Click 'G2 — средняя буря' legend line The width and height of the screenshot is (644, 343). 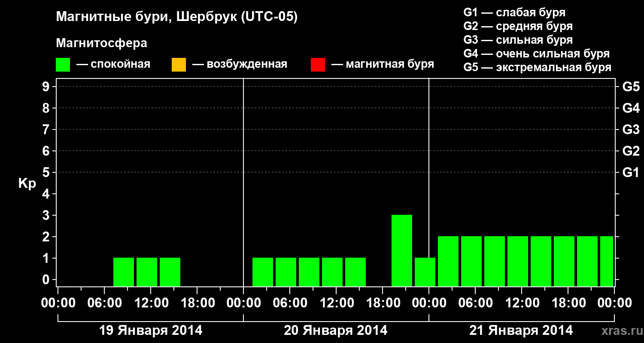[518, 26]
